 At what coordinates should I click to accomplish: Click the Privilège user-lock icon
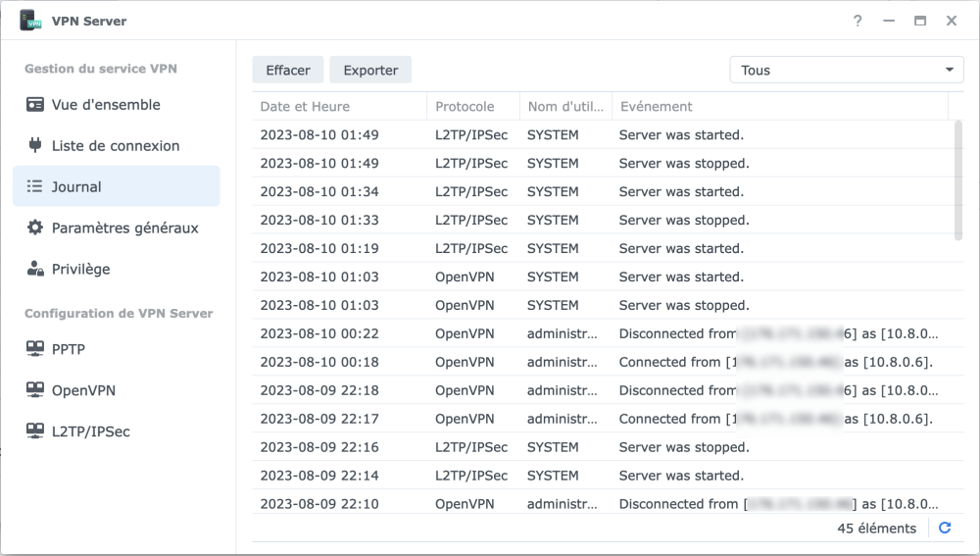click(x=35, y=269)
